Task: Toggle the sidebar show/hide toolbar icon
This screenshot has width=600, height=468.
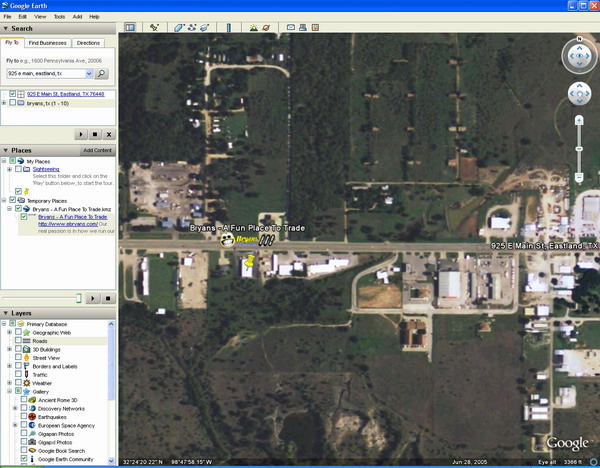Action: pyautogui.click(x=130, y=28)
